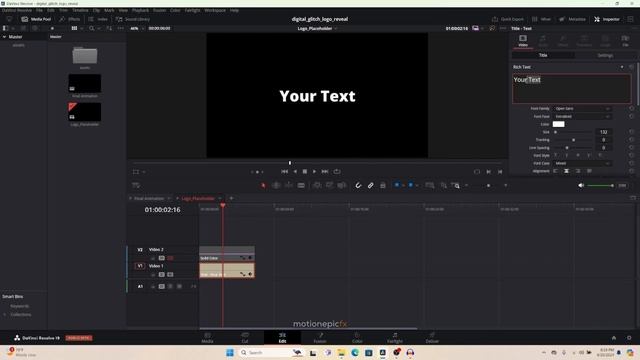The image size is (640, 360).
Task: Click the Size value field 132
Action: [x=604, y=132]
